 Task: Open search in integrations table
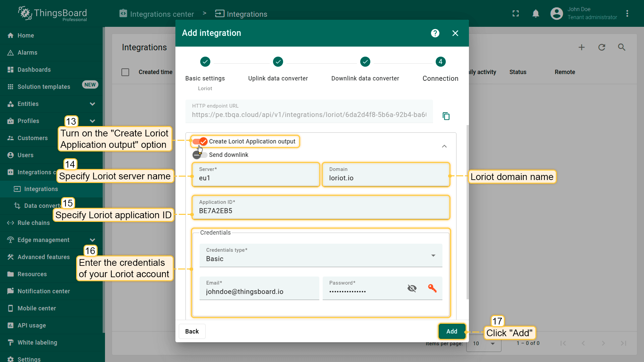(x=622, y=47)
